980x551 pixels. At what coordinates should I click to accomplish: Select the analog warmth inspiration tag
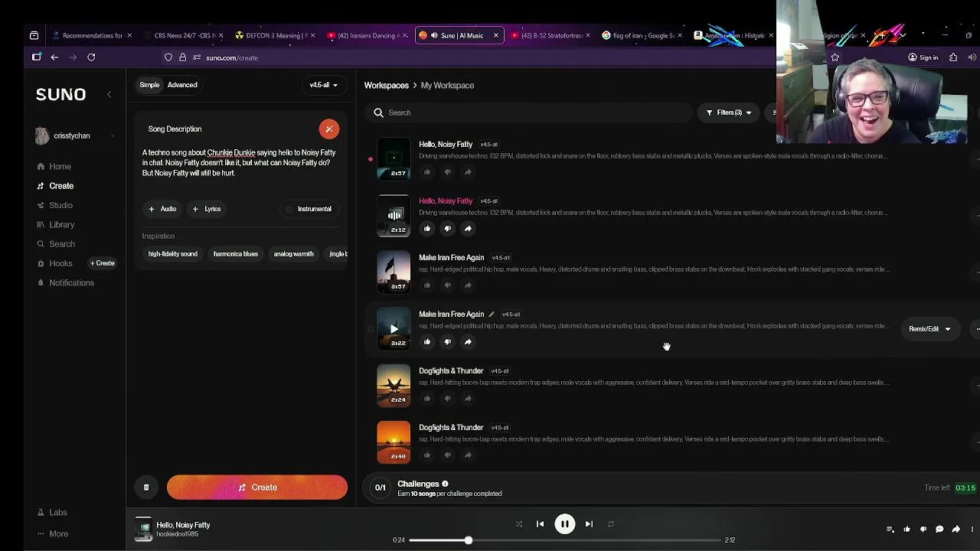coord(294,254)
